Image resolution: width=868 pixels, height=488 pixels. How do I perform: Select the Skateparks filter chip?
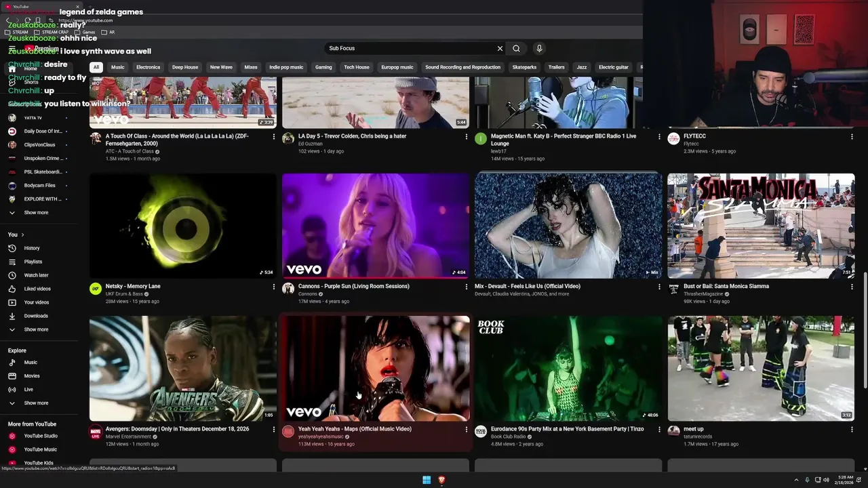click(524, 67)
